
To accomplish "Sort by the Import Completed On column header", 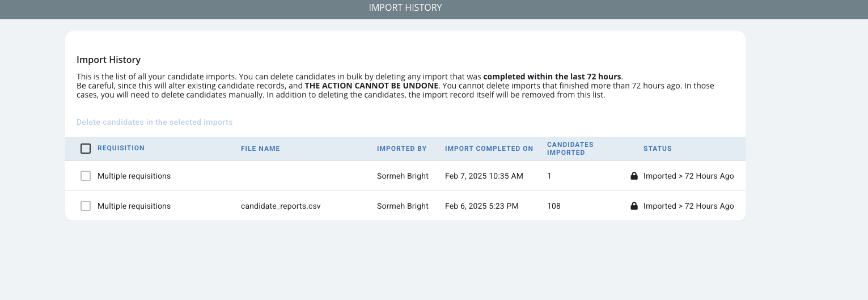I will [x=489, y=149].
